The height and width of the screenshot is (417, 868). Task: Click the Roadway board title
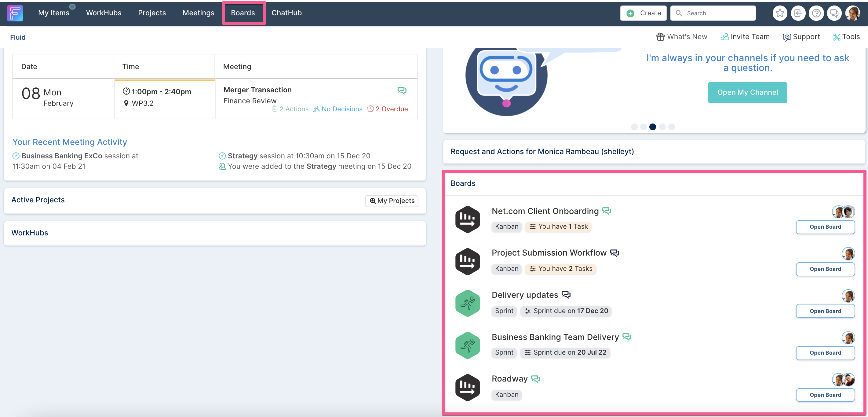point(509,378)
